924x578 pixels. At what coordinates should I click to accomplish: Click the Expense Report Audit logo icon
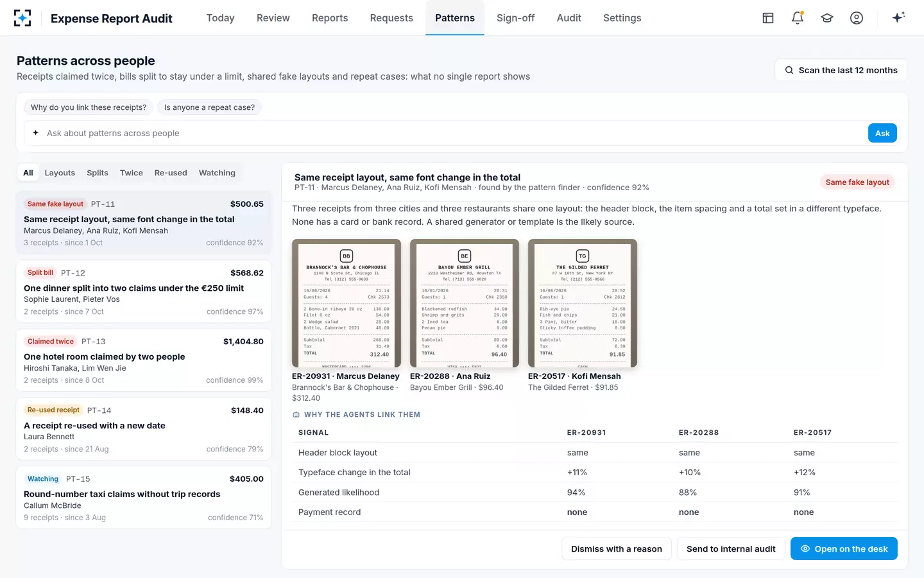pyautogui.click(x=22, y=18)
